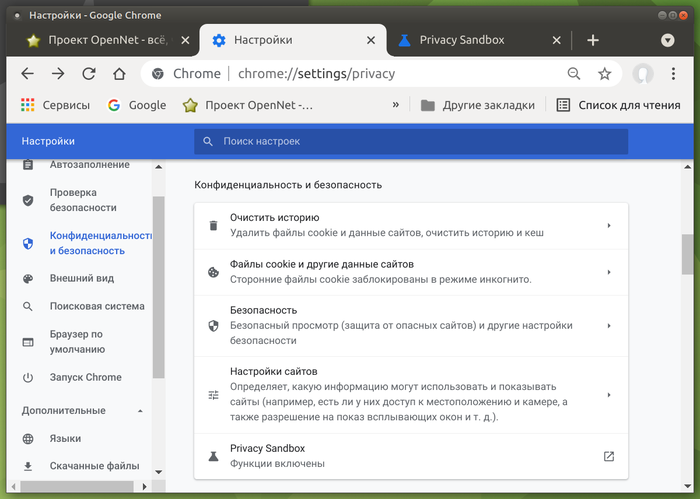Open the Google bookmark
Image resolution: width=700 pixels, height=499 pixels.
(x=136, y=105)
